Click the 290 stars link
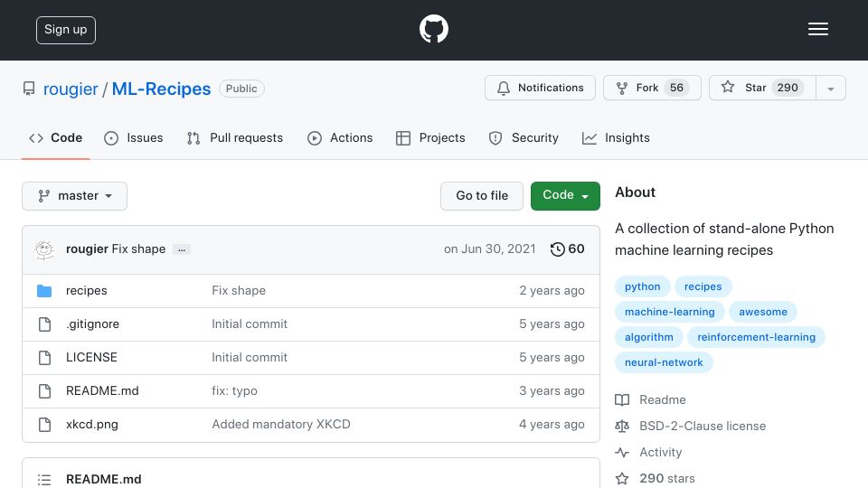 coord(656,479)
